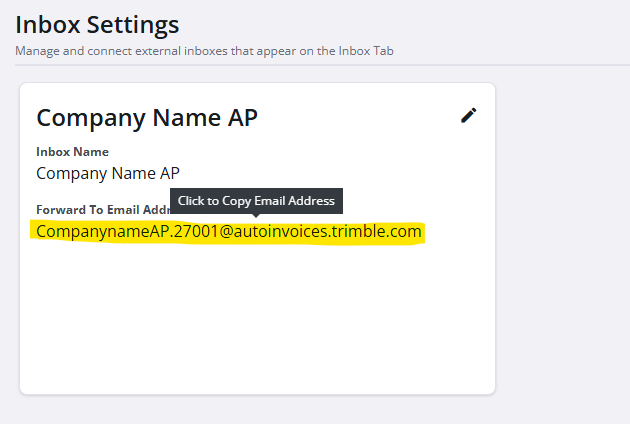The image size is (630, 424).
Task: Click the 'Manage and connect external inboxes' description
Action: point(205,51)
